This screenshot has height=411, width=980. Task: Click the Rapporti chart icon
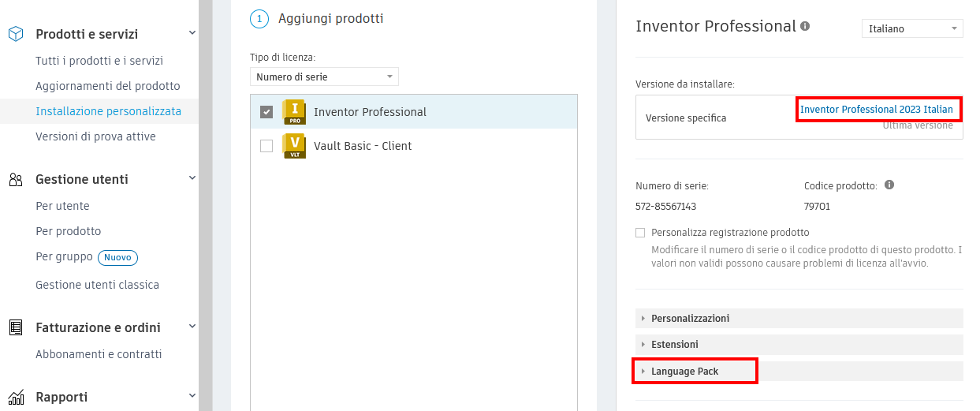pyautogui.click(x=15, y=397)
